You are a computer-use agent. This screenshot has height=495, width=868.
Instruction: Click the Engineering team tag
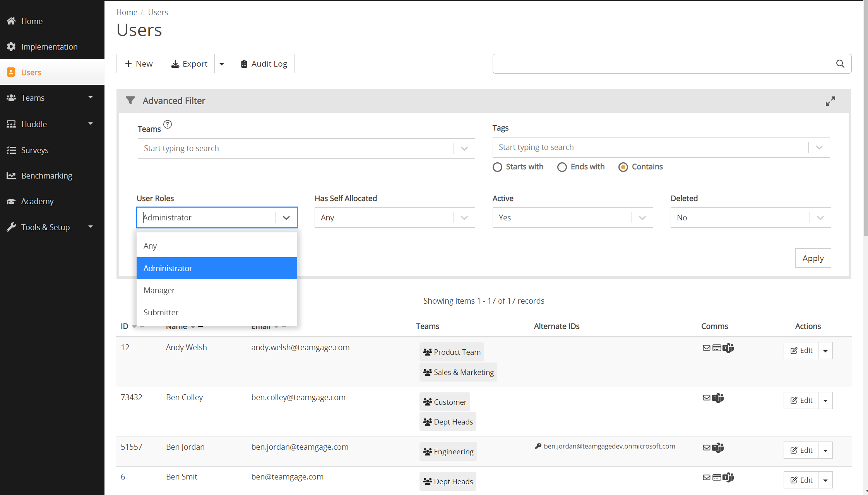(448, 452)
